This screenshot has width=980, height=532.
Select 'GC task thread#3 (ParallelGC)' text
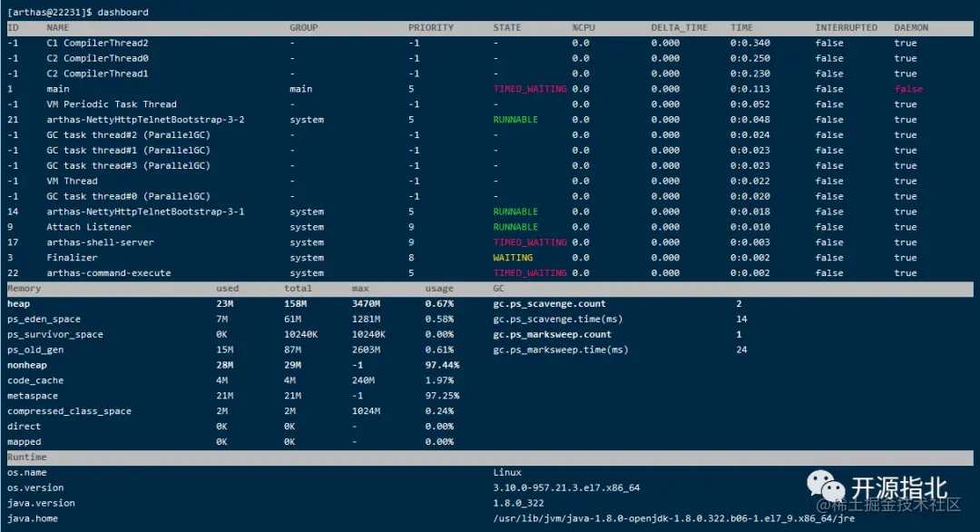click(x=128, y=165)
